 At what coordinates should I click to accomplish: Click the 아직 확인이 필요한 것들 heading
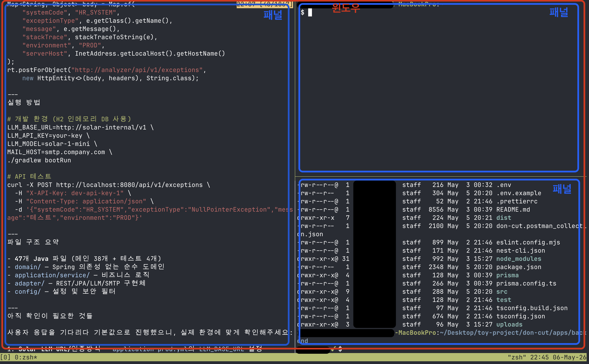coord(50,316)
